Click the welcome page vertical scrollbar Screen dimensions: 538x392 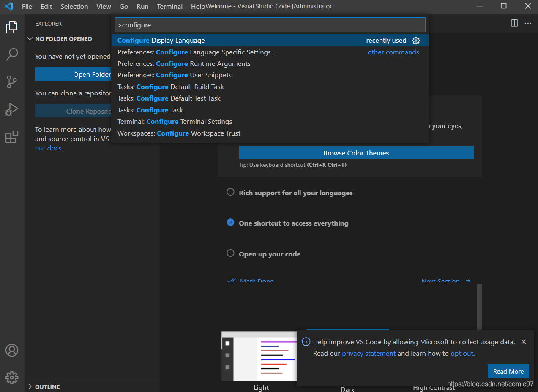coord(480,307)
